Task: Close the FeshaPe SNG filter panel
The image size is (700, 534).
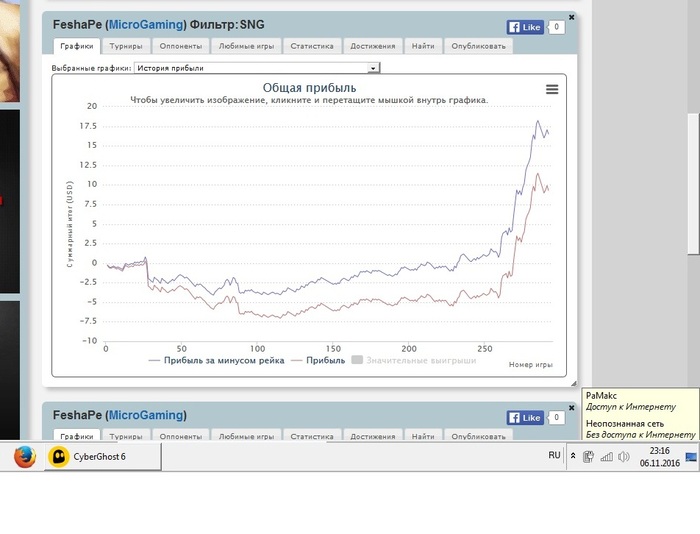Action: point(571,17)
